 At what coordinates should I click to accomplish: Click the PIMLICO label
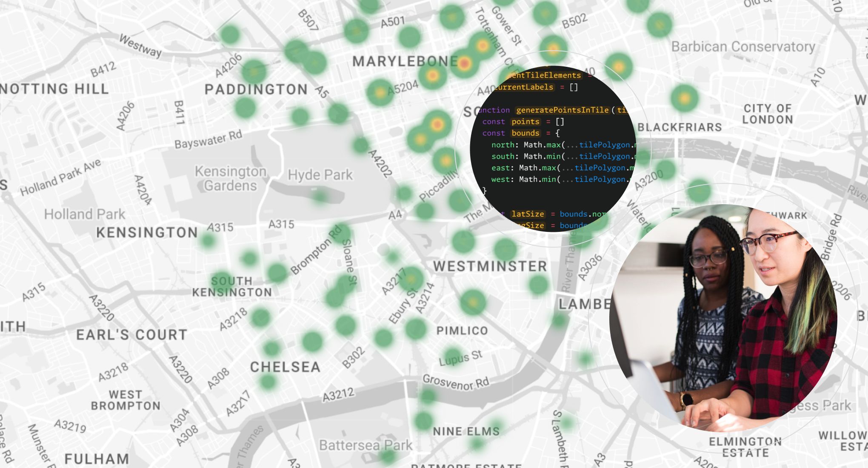(462, 331)
